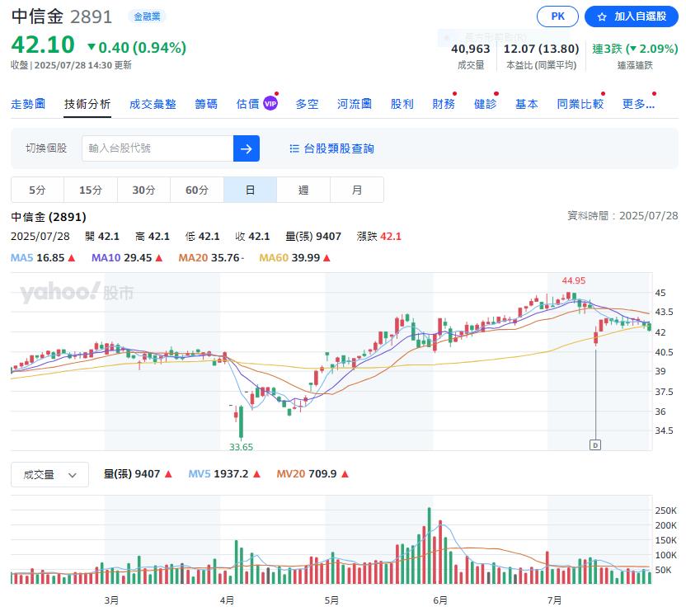Click the D dividend marker on chart
The height and width of the screenshot is (616, 686).
(x=595, y=445)
